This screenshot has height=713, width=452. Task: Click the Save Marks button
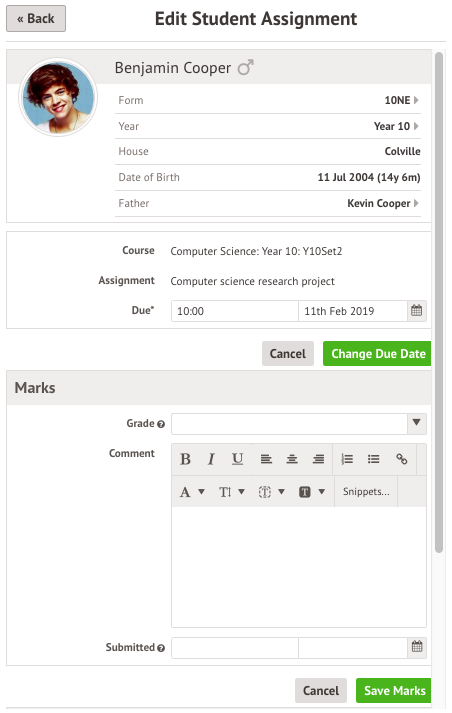point(394,691)
